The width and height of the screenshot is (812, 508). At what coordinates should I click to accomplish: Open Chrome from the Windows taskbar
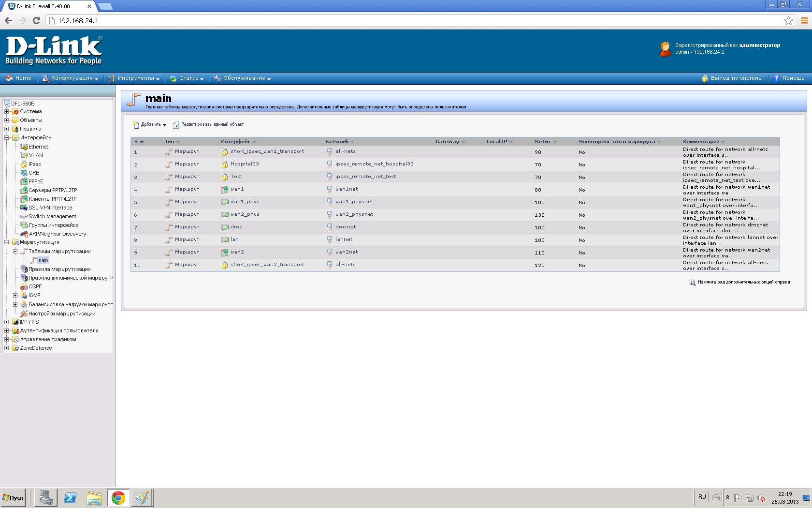point(118,497)
